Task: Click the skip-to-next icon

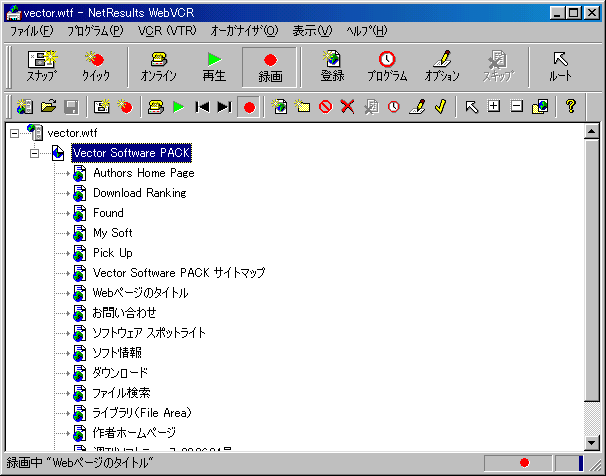Action: (x=225, y=106)
